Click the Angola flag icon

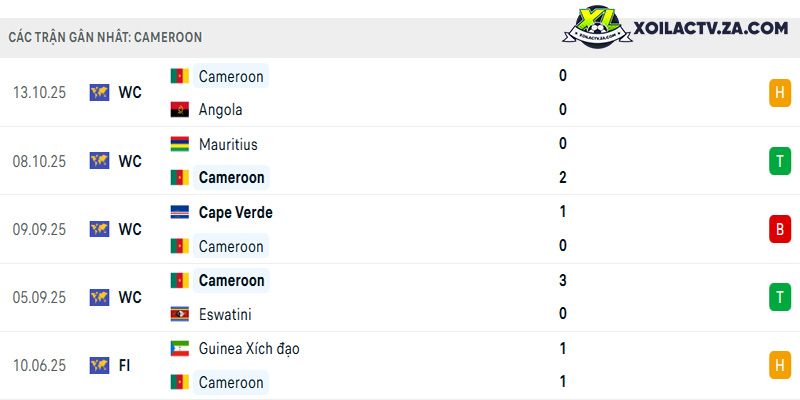[180, 110]
